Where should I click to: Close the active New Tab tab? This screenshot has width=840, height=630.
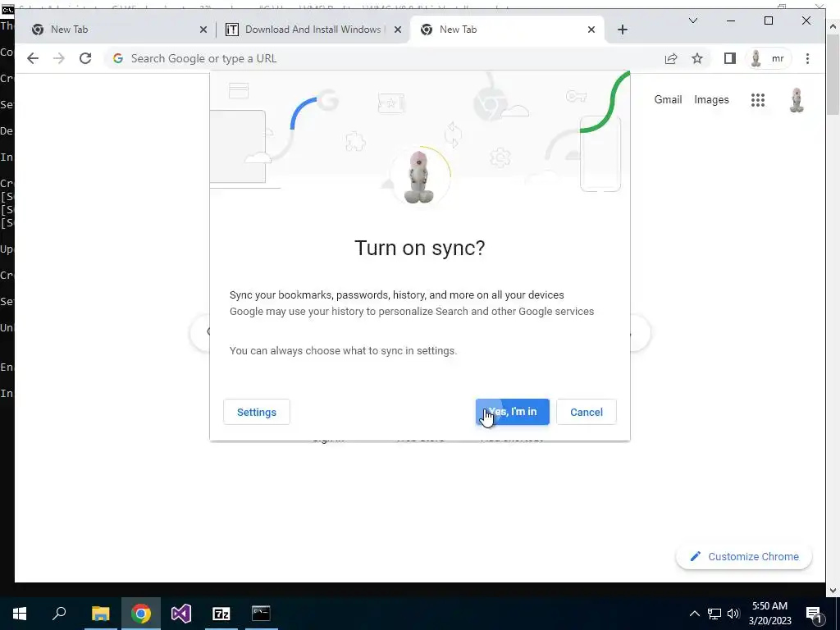pyautogui.click(x=591, y=30)
